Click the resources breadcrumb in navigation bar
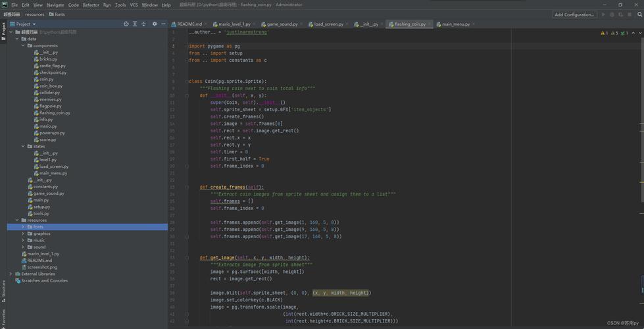The height and width of the screenshot is (329, 644). (34, 14)
